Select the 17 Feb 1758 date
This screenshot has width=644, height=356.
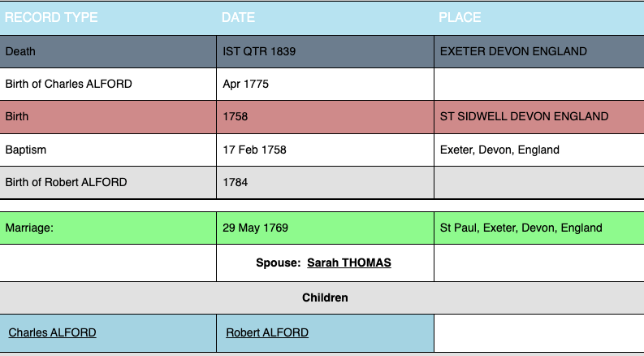coord(254,150)
